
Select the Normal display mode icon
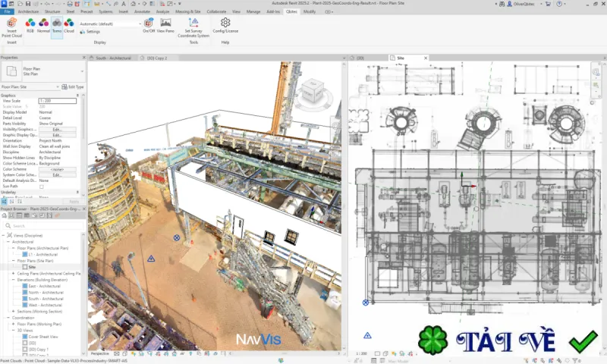pos(43,24)
